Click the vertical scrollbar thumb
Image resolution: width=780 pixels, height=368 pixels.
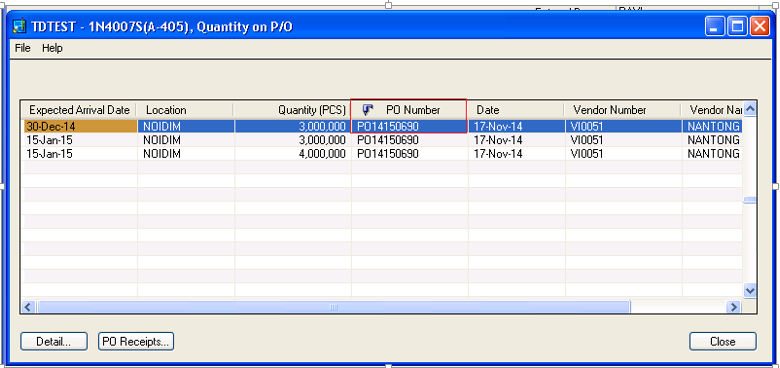pyautogui.click(x=750, y=200)
